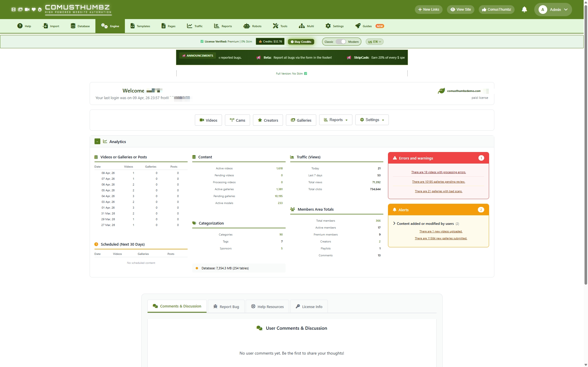Click the Traffic chart icon

click(189, 26)
